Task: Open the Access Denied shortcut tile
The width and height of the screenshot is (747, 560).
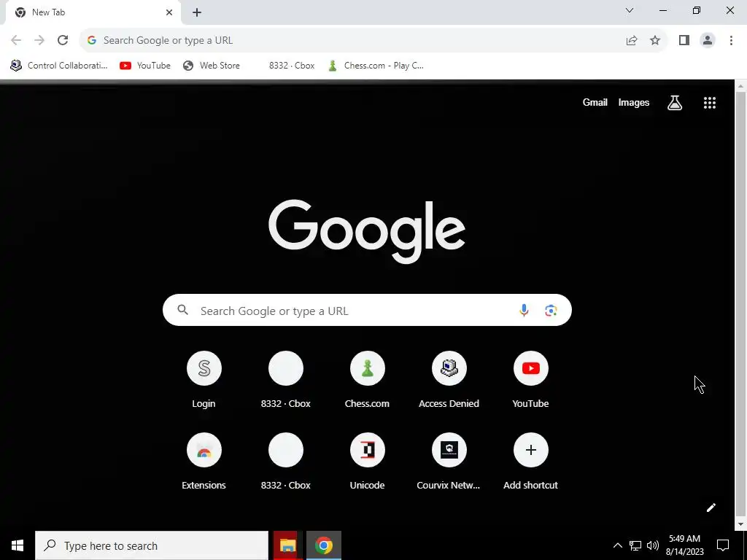Action: point(449,379)
